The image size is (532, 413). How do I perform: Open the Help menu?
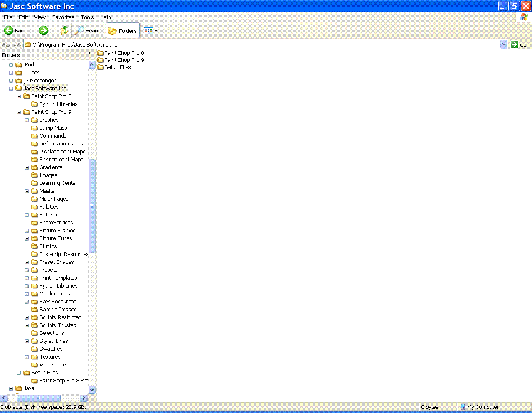click(106, 17)
